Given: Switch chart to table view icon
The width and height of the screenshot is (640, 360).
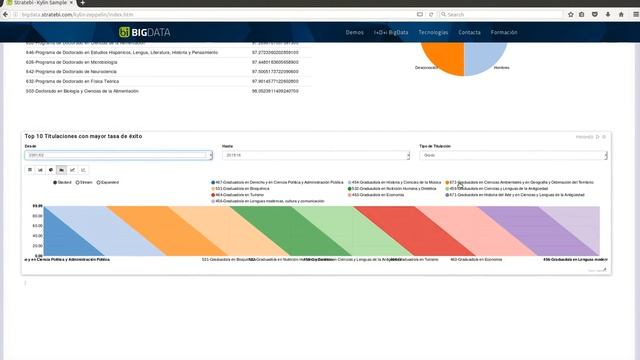Looking at the screenshot, I should tap(30, 170).
